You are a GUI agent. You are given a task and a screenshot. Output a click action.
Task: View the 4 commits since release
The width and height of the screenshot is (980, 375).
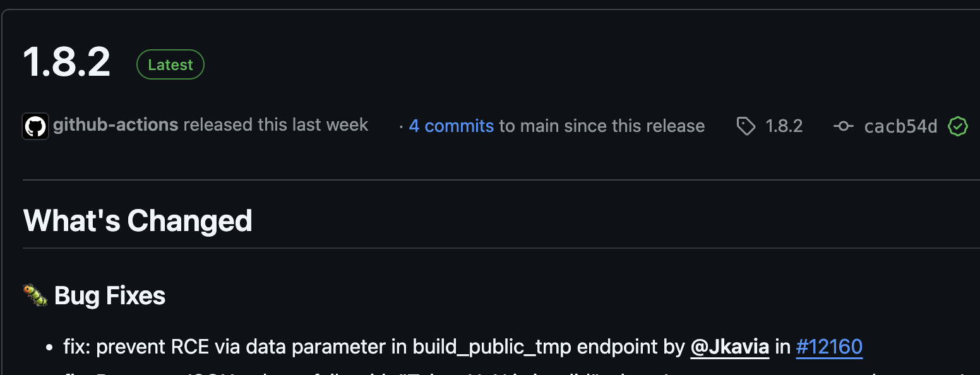coord(451,126)
